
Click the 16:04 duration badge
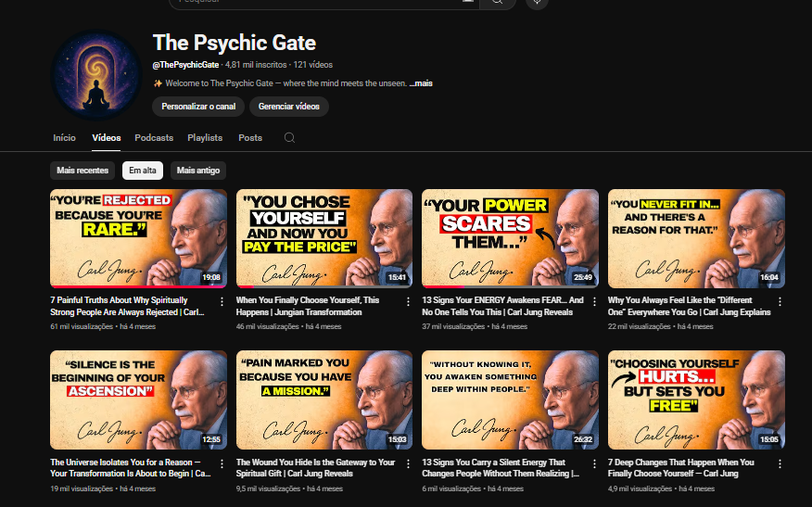click(x=769, y=277)
